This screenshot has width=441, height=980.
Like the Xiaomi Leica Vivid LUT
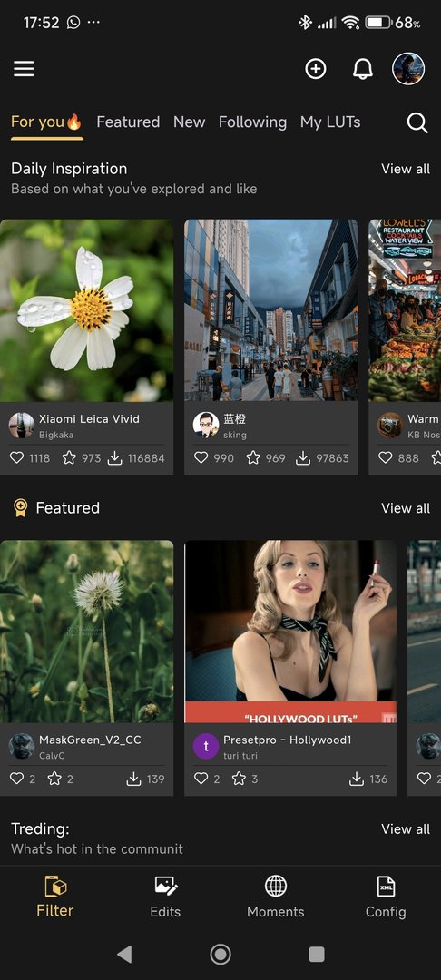(x=17, y=458)
